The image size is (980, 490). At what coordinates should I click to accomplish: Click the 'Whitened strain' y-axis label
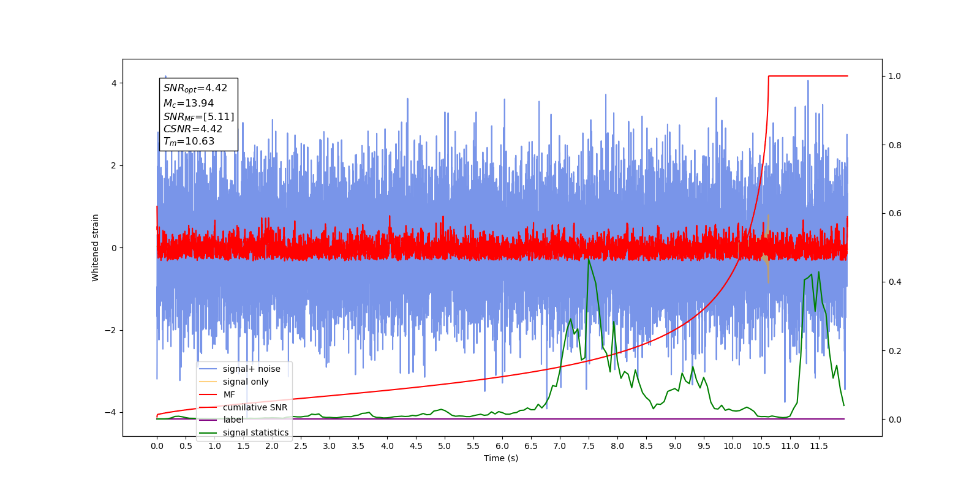point(95,247)
